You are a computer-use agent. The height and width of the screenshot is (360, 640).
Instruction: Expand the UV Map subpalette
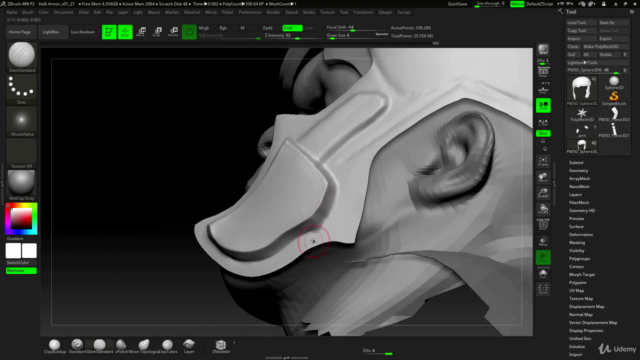[576, 291]
